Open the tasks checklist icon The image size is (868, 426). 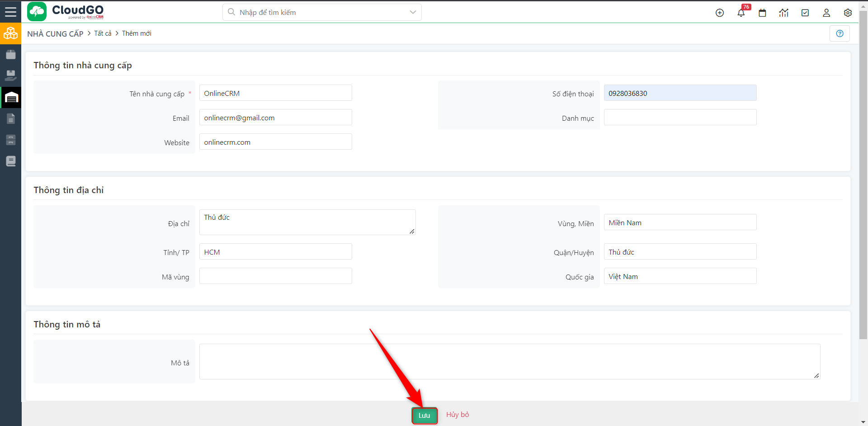(805, 13)
